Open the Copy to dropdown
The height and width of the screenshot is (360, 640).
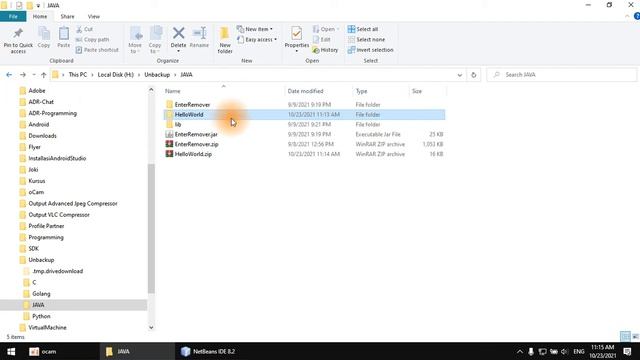point(155,40)
